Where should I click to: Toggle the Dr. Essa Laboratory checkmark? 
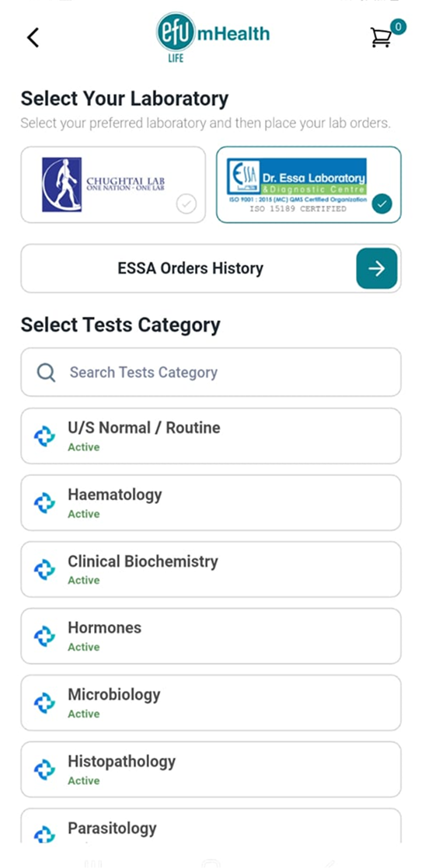(382, 203)
